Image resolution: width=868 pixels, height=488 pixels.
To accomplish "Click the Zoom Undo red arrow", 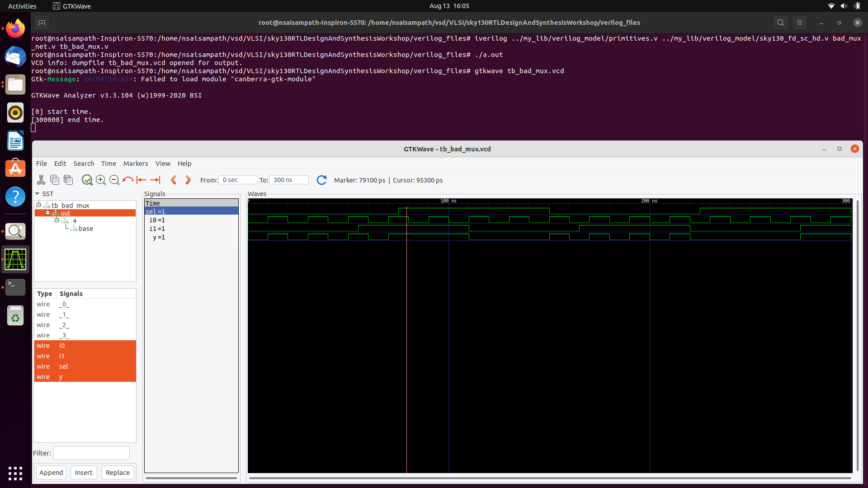I will pyautogui.click(x=128, y=180).
